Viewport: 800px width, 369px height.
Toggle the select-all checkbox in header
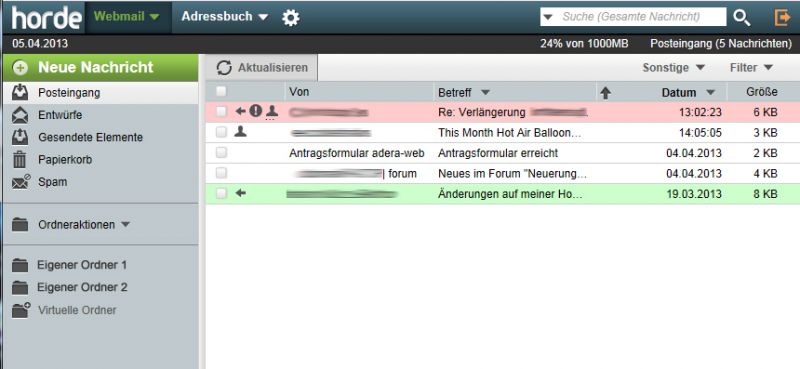(221, 91)
